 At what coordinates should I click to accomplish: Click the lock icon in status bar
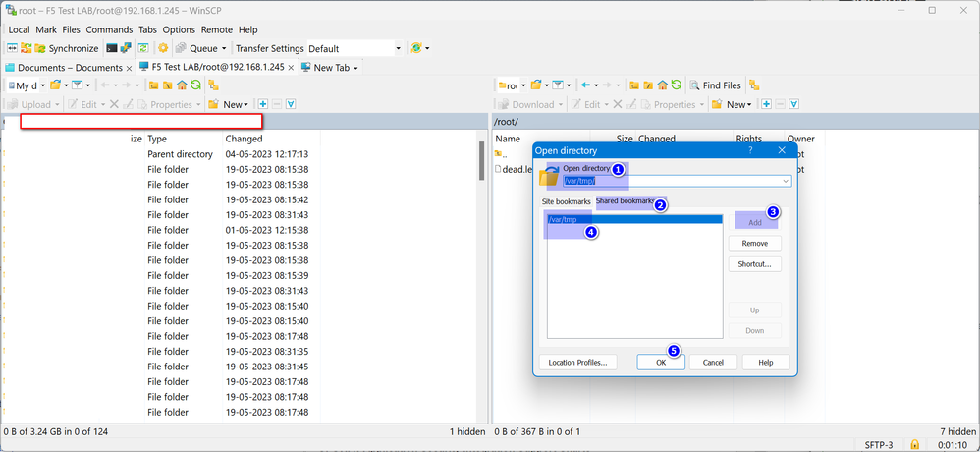(914, 444)
